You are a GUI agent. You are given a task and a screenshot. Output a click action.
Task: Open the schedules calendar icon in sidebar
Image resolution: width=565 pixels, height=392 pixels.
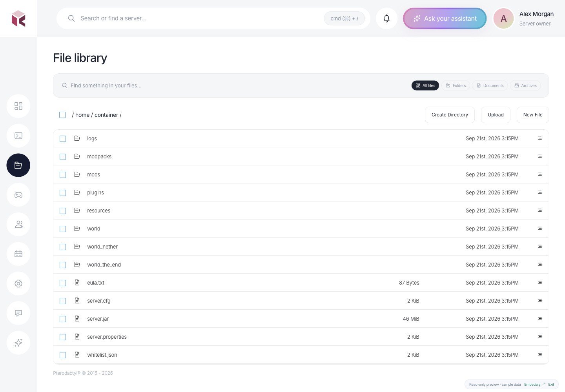[x=18, y=254]
